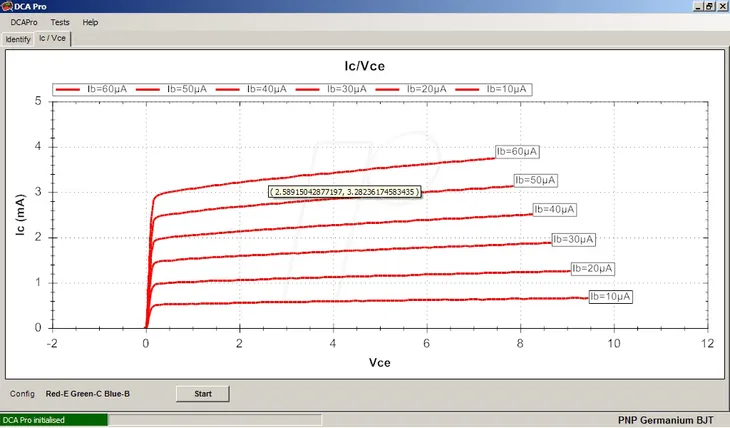This screenshot has height=428, width=730.
Task: Click the Ib=10µA curve end label
Action: pos(610,297)
